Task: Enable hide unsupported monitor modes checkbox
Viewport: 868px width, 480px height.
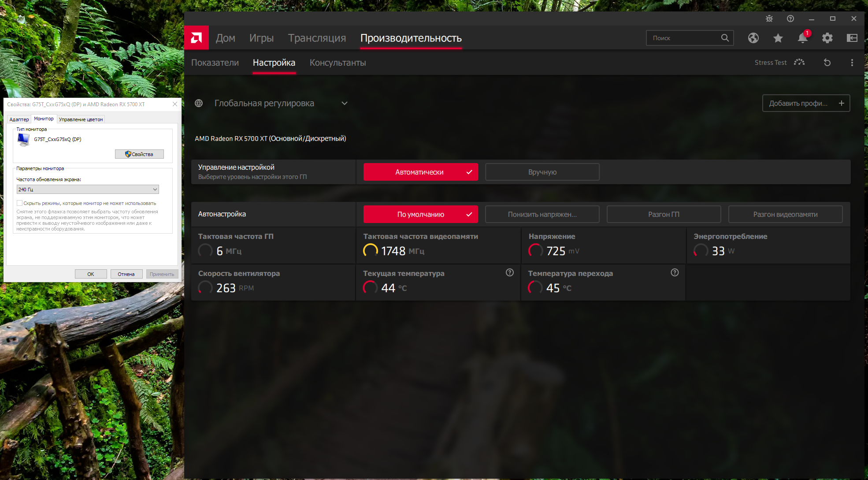Action: 20,203
